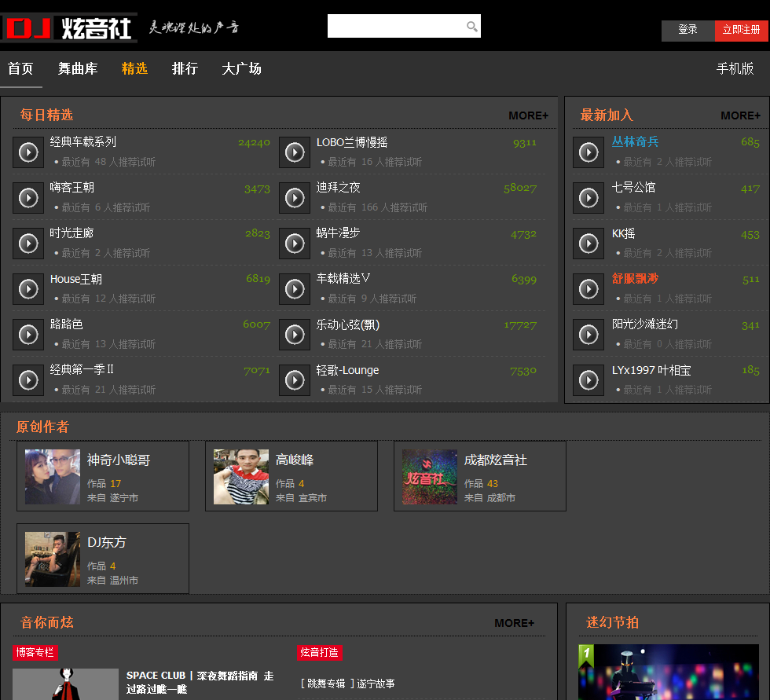Open the 丛林奇兵 title link
Screen dimensions: 770x700
[635, 142]
